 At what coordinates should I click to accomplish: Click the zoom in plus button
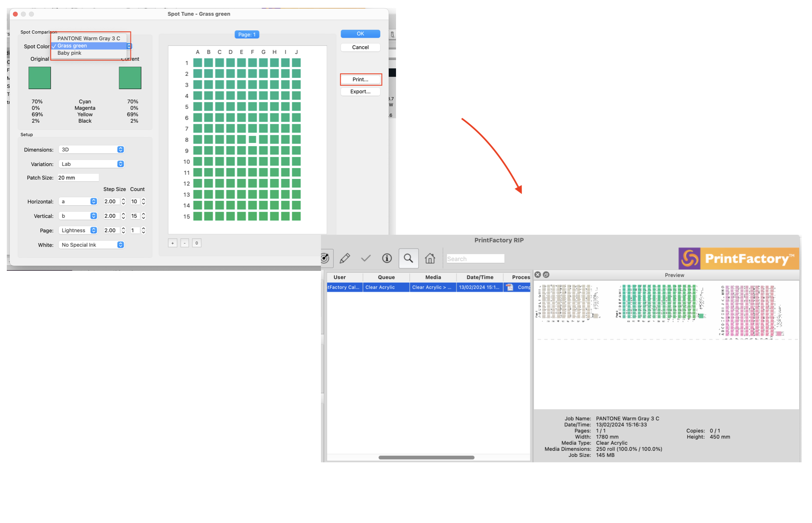point(172,243)
